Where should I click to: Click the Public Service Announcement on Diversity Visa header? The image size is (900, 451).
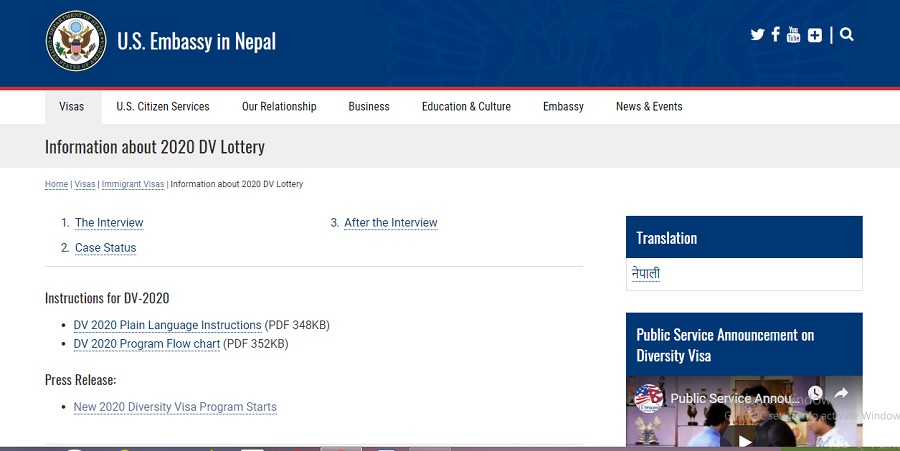[x=744, y=345]
